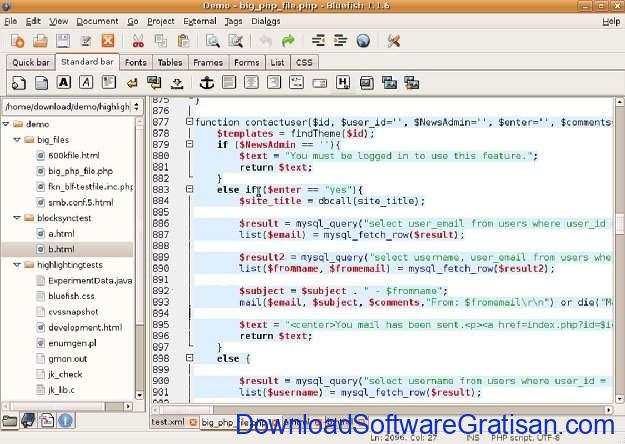Create a new file with the New toolbar icon
Image resolution: width=625 pixels, height=444 pixels.
(x=17, y=41)
